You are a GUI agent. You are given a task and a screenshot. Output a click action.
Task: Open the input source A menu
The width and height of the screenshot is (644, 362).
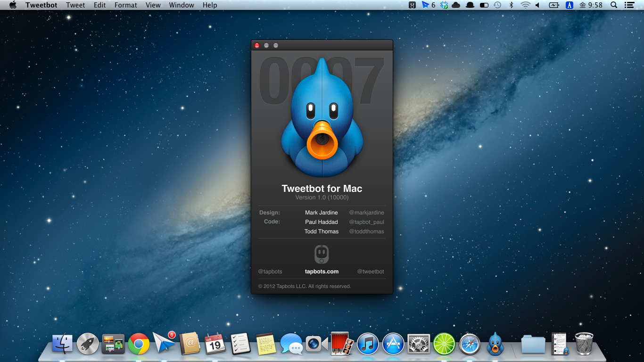pyautogui.click(x=569, y=5)
